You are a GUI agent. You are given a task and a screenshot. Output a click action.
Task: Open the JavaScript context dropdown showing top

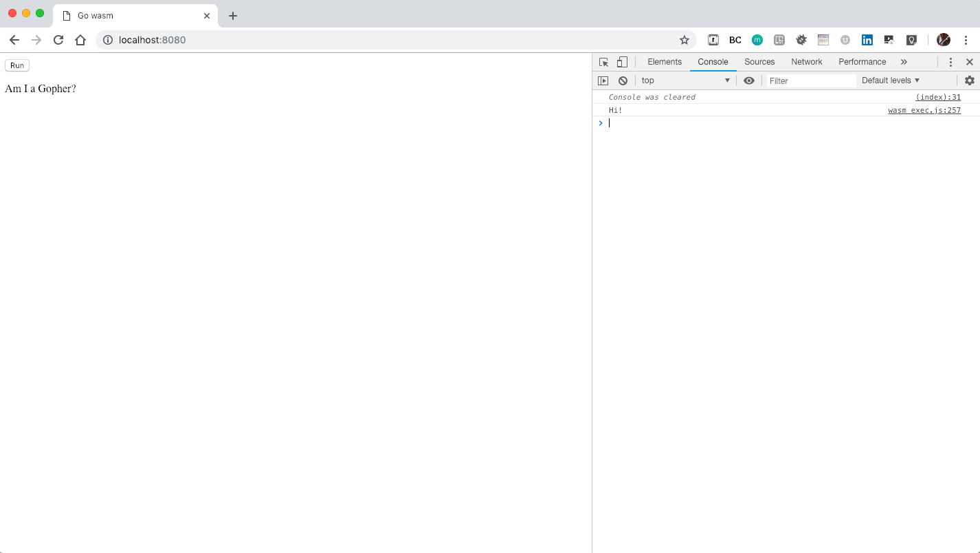click(685, 80)
